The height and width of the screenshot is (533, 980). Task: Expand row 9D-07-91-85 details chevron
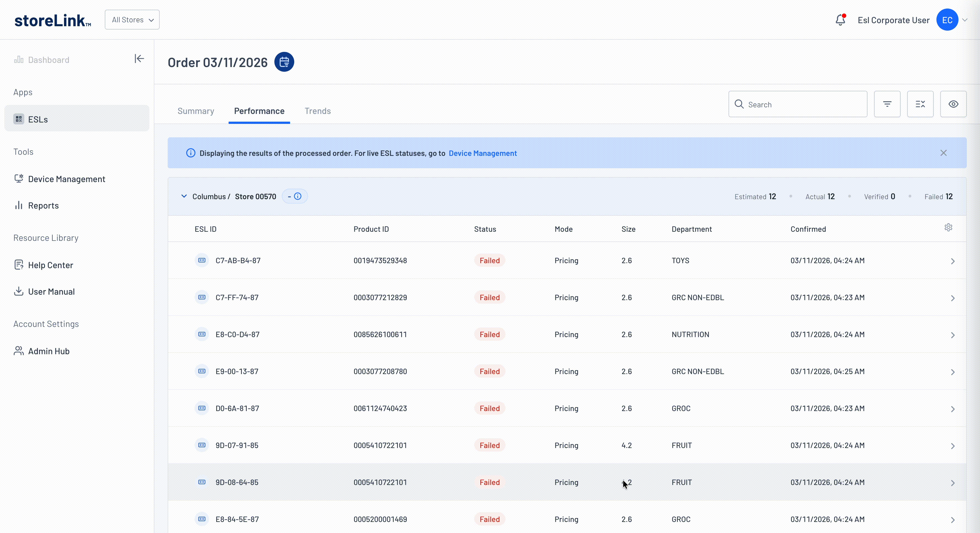953,446
